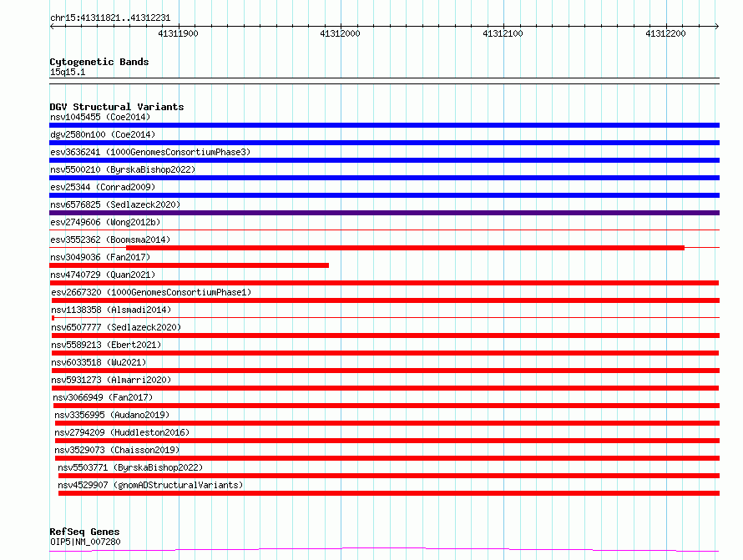Click the small red marker under nsv1138358

pos(53,318)
